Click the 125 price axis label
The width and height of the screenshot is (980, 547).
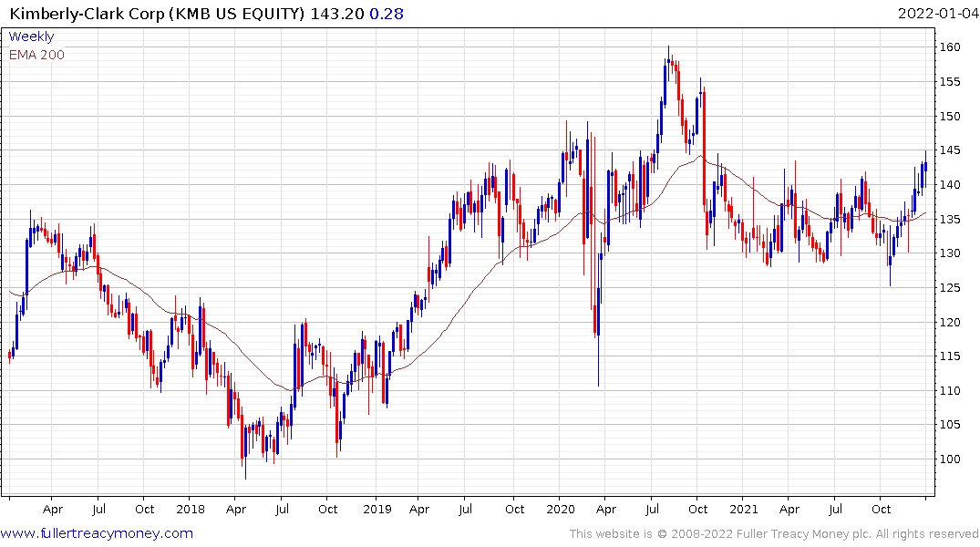click(x=950, y=287)
